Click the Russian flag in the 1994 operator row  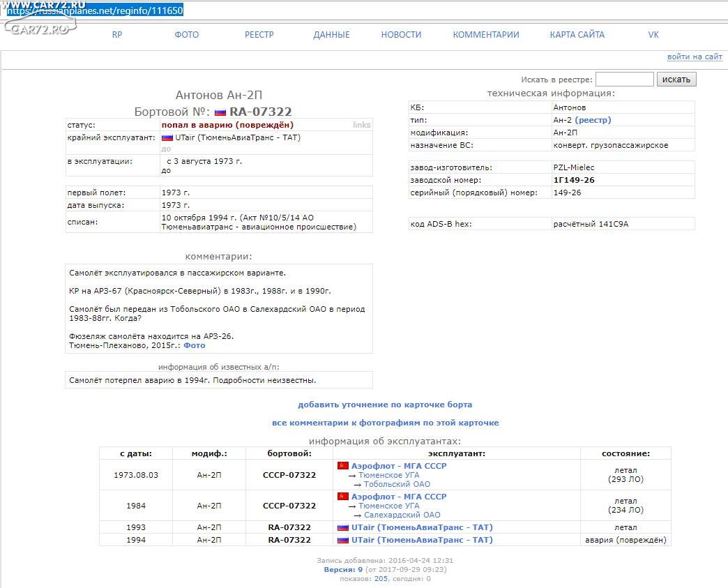point(343,540)
